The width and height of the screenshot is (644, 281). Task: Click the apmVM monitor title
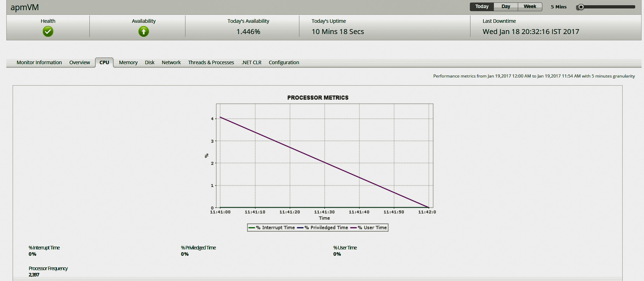25,7
